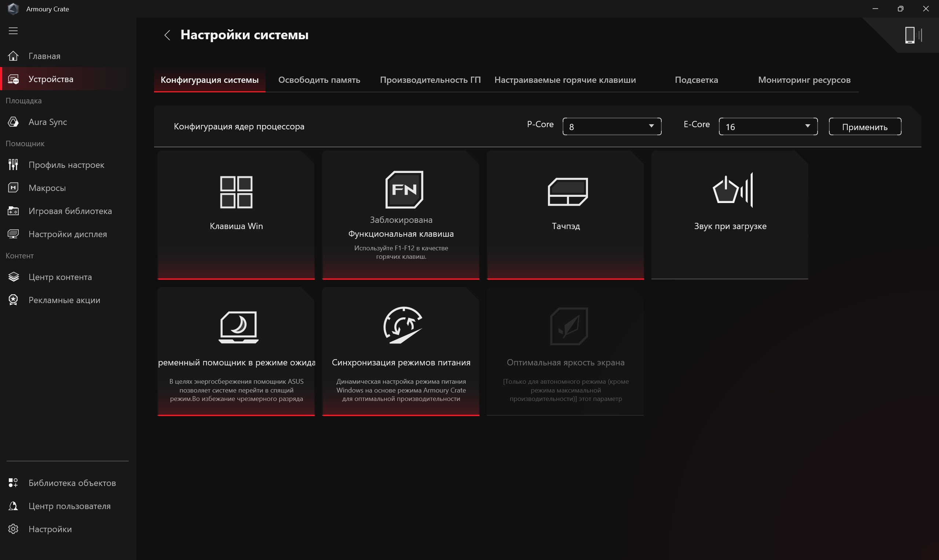
Task: Click the Устройства devices icon
Action: coord(13,79)
